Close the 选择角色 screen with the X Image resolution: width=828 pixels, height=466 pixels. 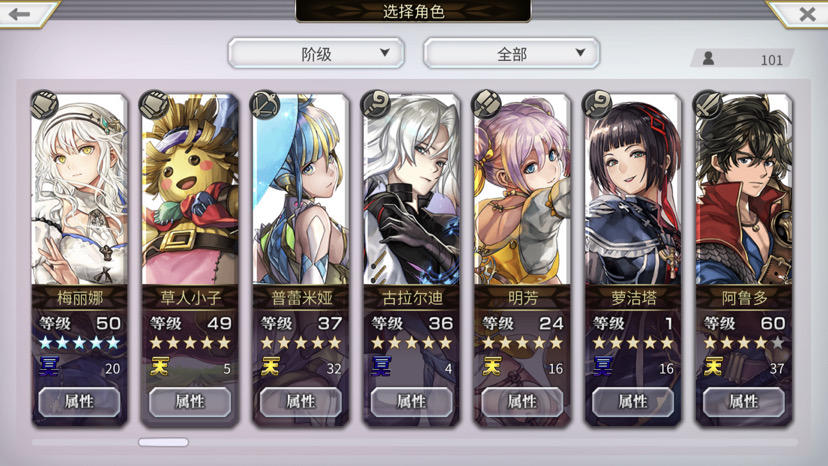[807, 14]
